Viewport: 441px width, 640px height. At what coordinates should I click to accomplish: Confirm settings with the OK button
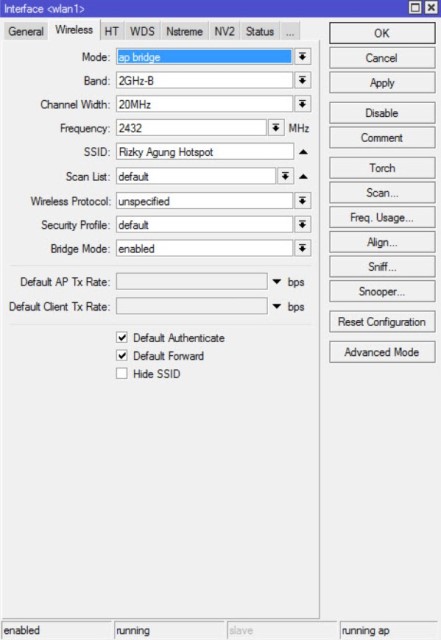pyautogui.click(x=382, y=33)
